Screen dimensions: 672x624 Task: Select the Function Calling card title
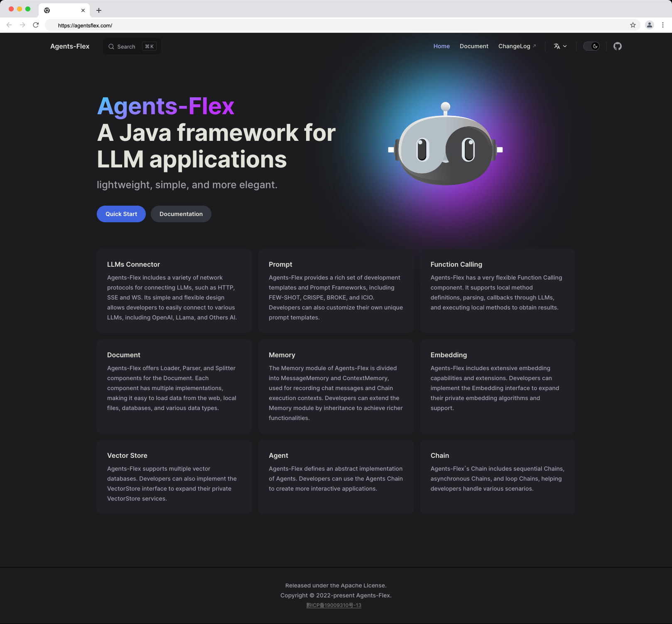click(456, 264)
